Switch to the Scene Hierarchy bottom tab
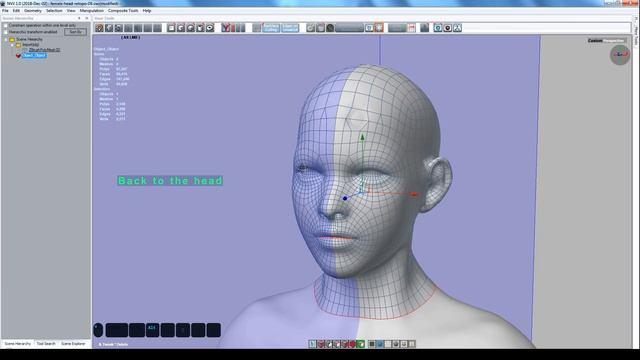This screenshot has height=360, width=640. [x=18, y=344]
